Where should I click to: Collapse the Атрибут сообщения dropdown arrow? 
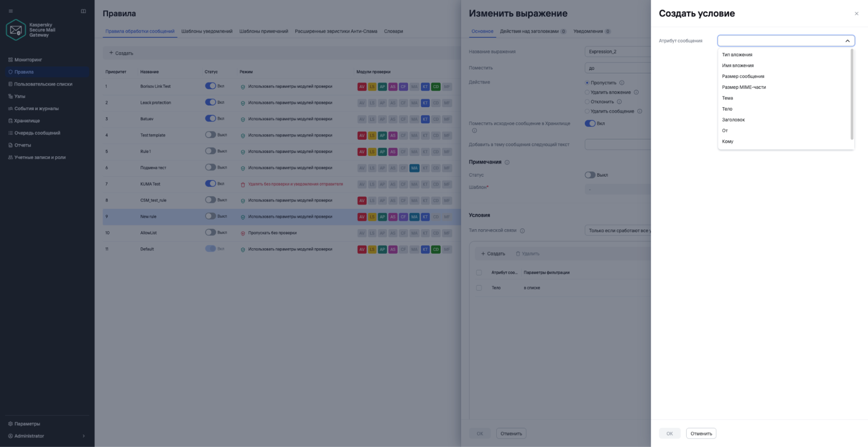click(x=847, y=41)
